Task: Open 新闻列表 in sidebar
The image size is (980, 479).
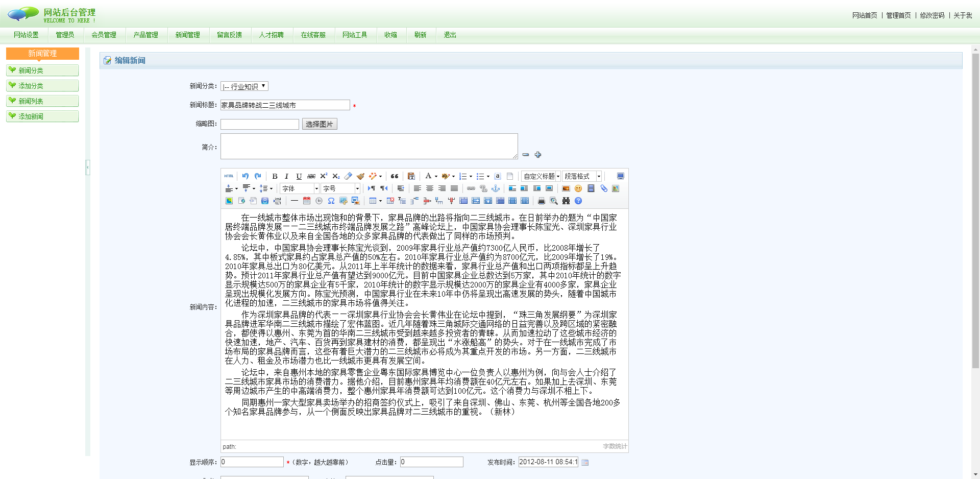Action: tap(42, 101)
